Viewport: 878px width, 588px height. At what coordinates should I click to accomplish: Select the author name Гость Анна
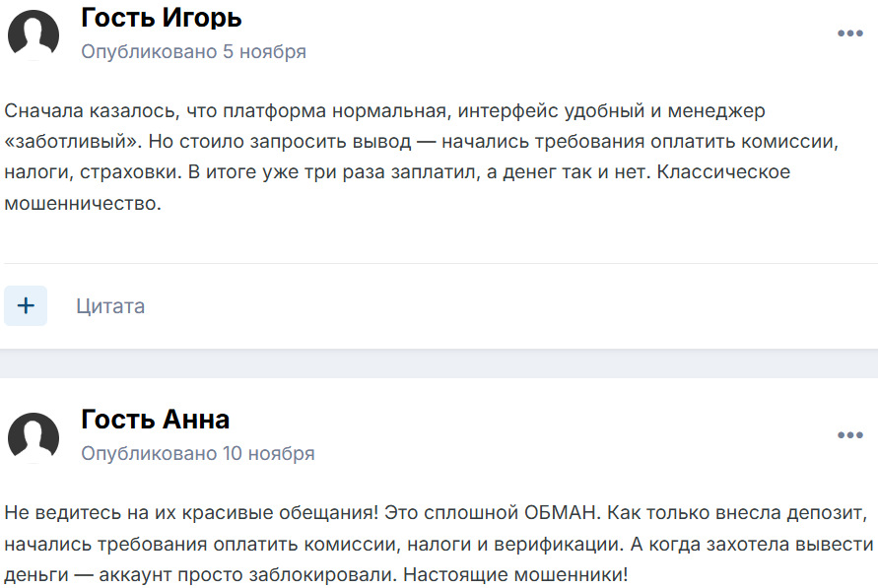click(155, 420)
